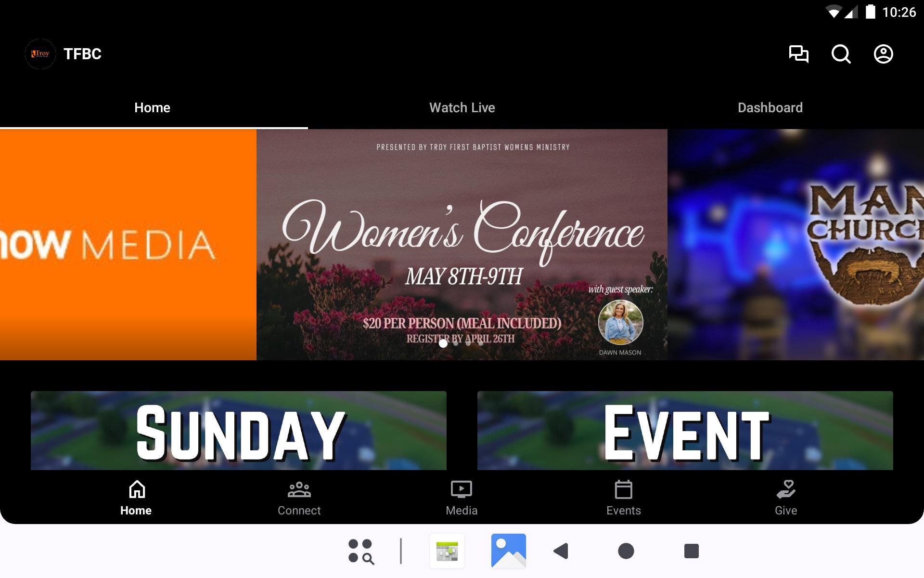Tap Home in the bottom navigation
This screenshot has height=578, width=924.
pyautogui.click(x=136, y=498)
